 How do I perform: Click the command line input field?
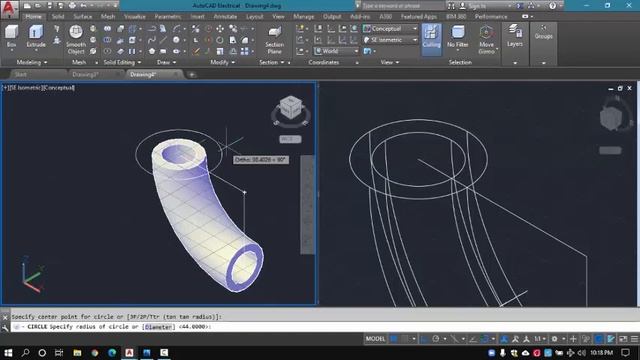(x=324, y=327)
